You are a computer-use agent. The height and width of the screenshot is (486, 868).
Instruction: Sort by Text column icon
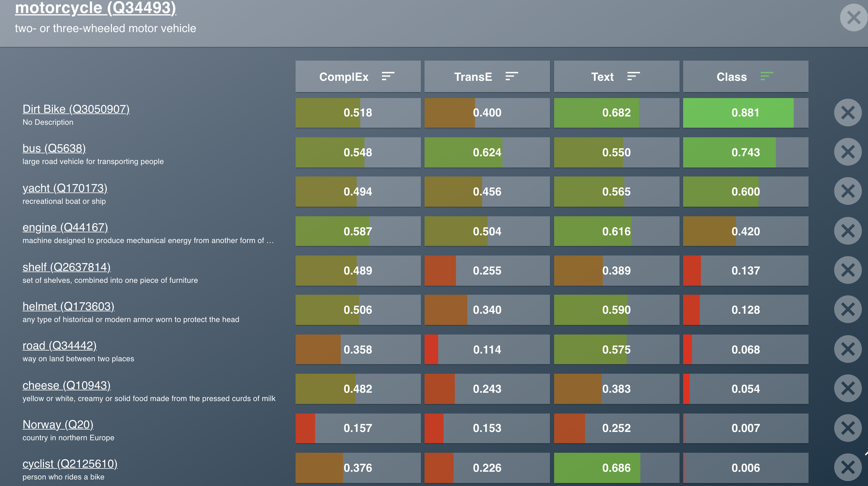click(x=633, y=76)
